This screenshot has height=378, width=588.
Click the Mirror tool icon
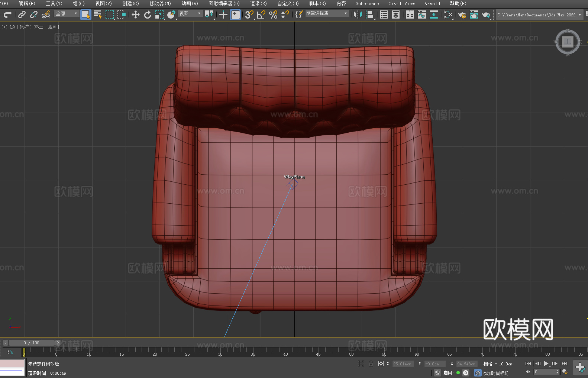[358, 14]
